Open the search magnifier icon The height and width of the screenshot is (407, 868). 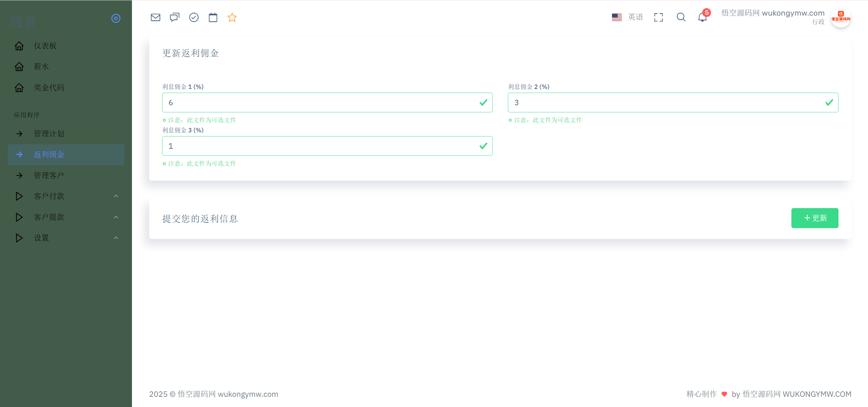[681, 17]
